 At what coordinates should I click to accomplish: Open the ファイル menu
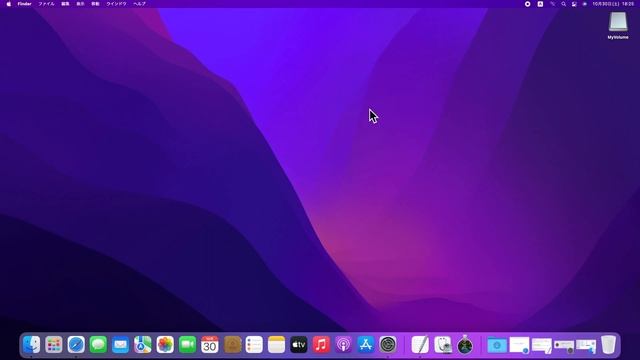46,4
